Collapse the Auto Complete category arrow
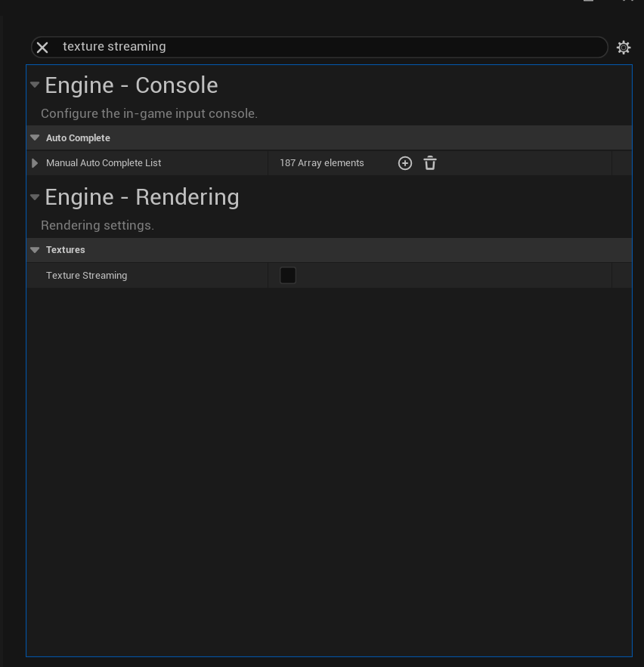644x667 pixels. pyautogui.click(x=35, y=137)
